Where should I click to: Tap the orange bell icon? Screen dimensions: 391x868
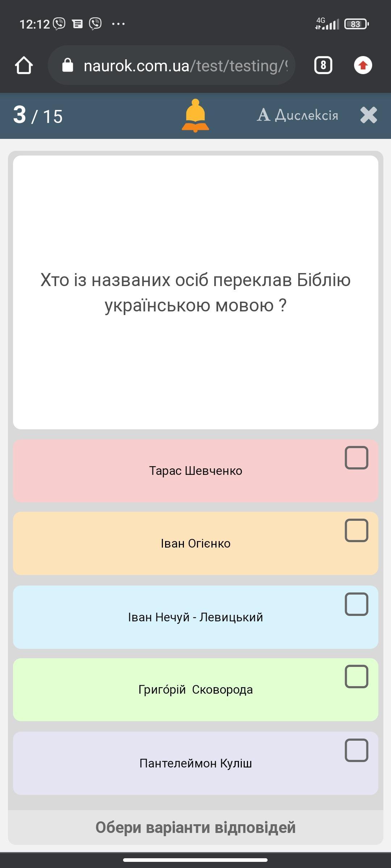point(195,116)
